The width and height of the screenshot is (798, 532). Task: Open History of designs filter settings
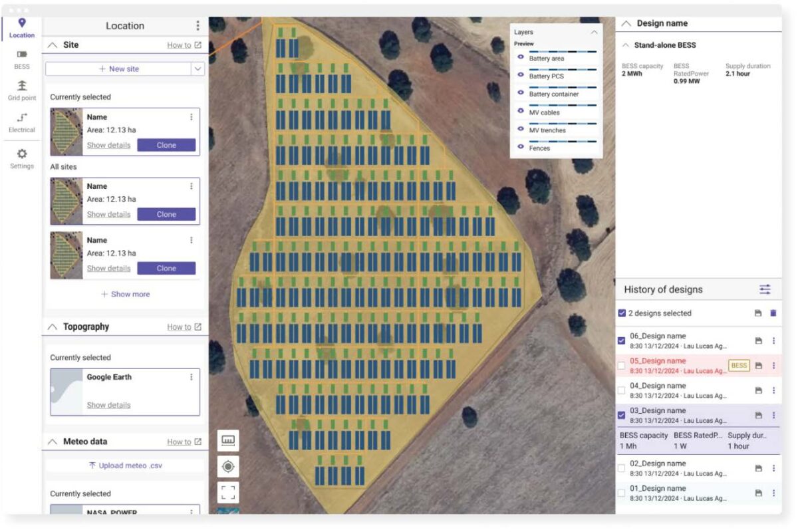765,289
